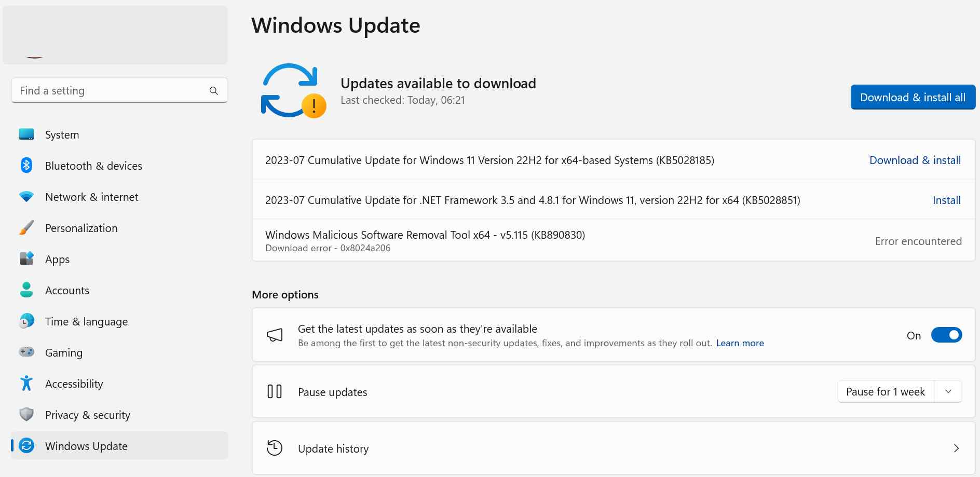Open the Learn more link

[x=740, y=343]
